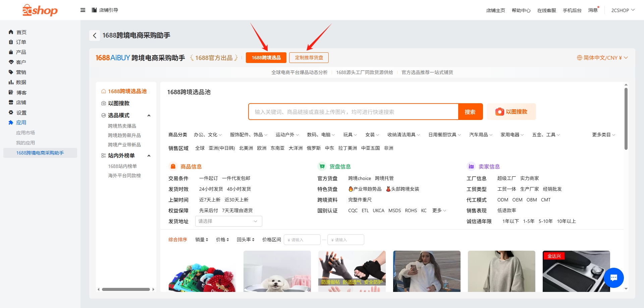The image size is (644, 308).
Task: Enable the 超级工厂 factory filter
Action: [506, 178]
